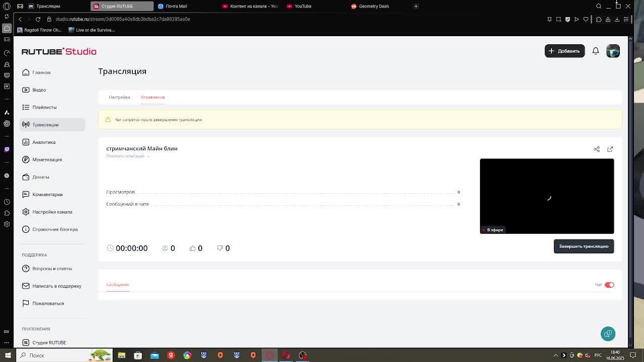Open Написать в поддержку
Screen dimensions: 644x362
52,286
